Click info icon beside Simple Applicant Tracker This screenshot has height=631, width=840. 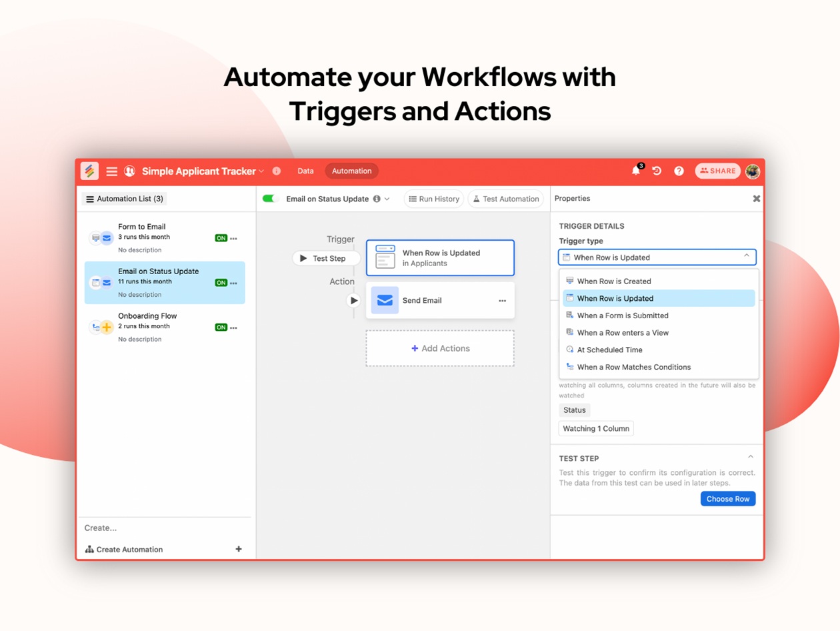pos(277,171)
